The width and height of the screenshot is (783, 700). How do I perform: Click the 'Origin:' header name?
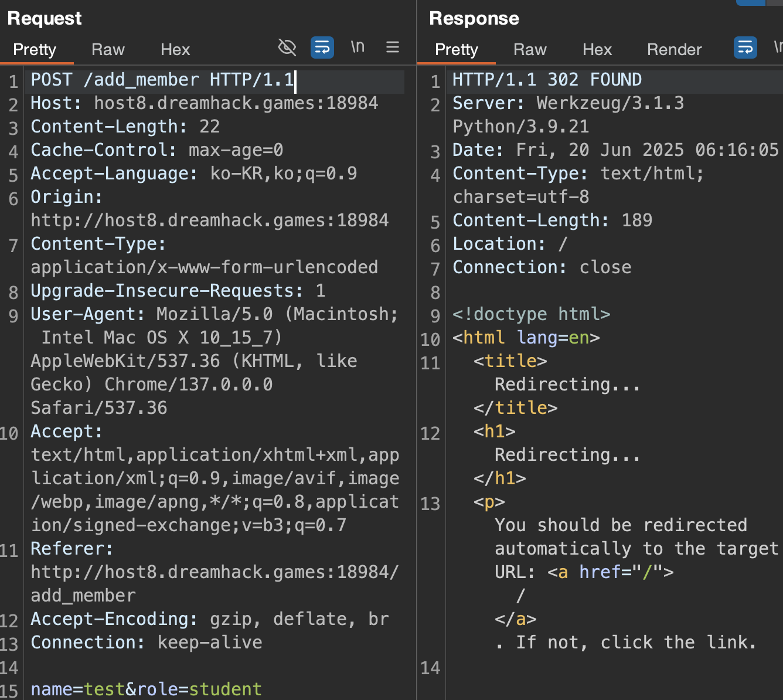(67, 197)
